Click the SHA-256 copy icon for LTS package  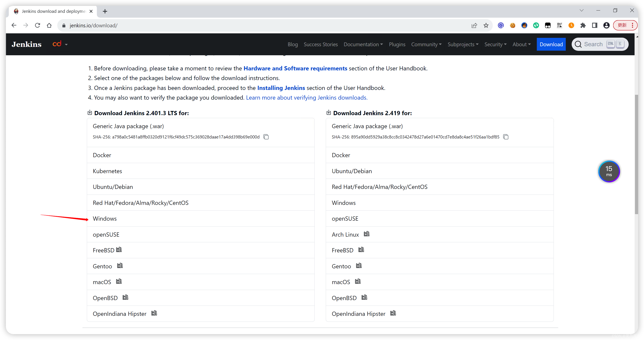266,137
